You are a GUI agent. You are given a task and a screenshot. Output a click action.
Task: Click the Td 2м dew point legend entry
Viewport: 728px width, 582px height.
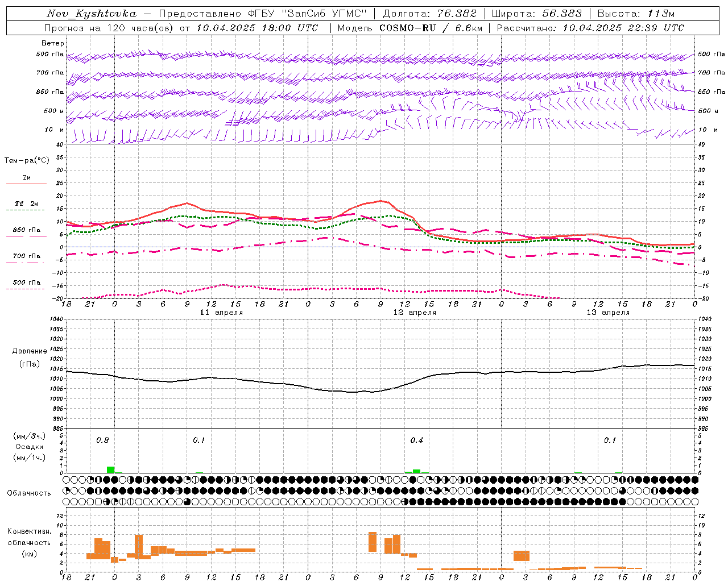27,203
